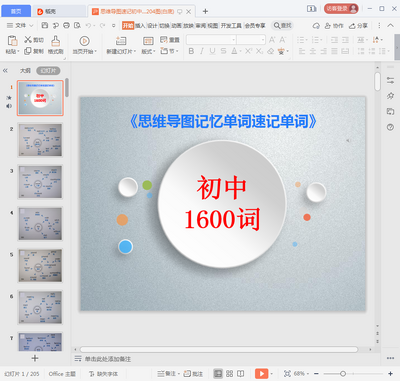Viewport: 400px width, 381px height.
Task: Start slideshow with orange play button
Action: [x=262, y=374]
